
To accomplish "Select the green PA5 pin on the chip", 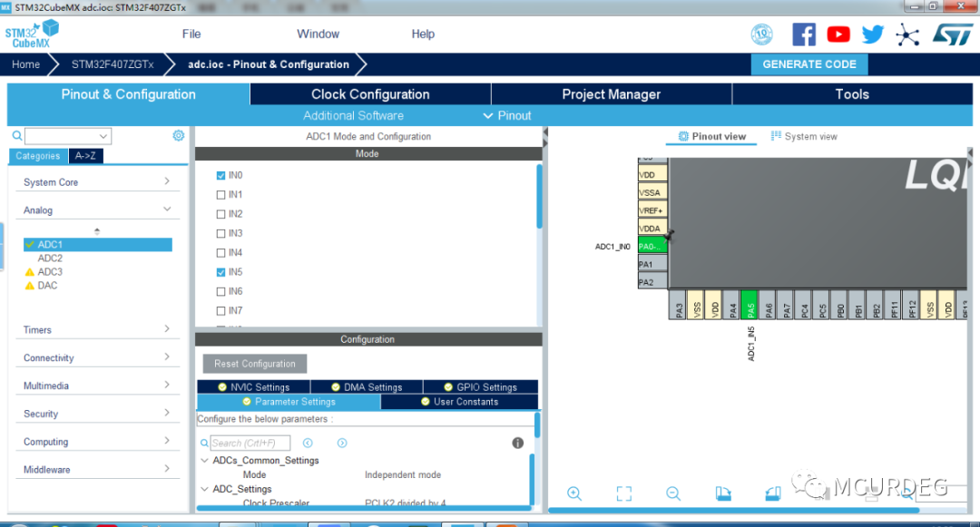I will (x=749, y=305).
